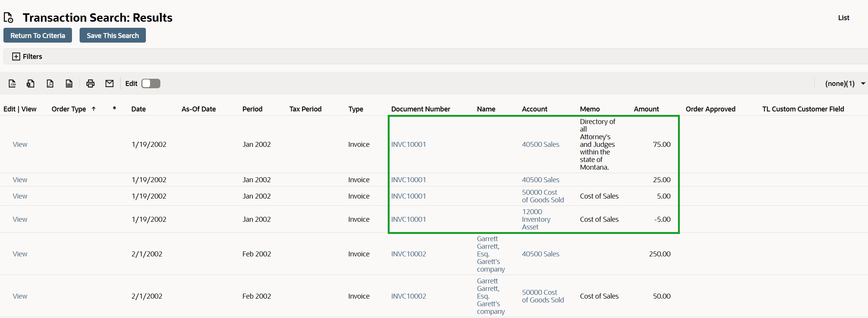The height and width of the screenshot is (318, 868).
Task: Print the search results
Action: (x=90, y=83)
